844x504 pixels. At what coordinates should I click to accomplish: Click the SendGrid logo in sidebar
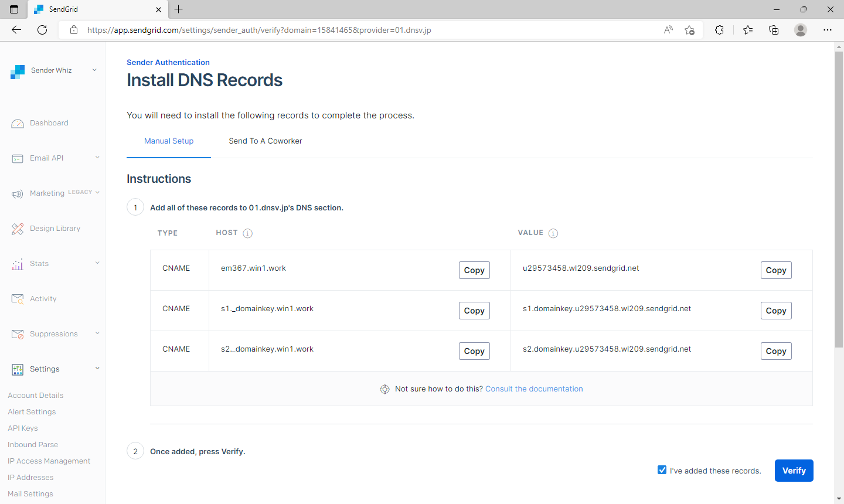coord(18,71)
